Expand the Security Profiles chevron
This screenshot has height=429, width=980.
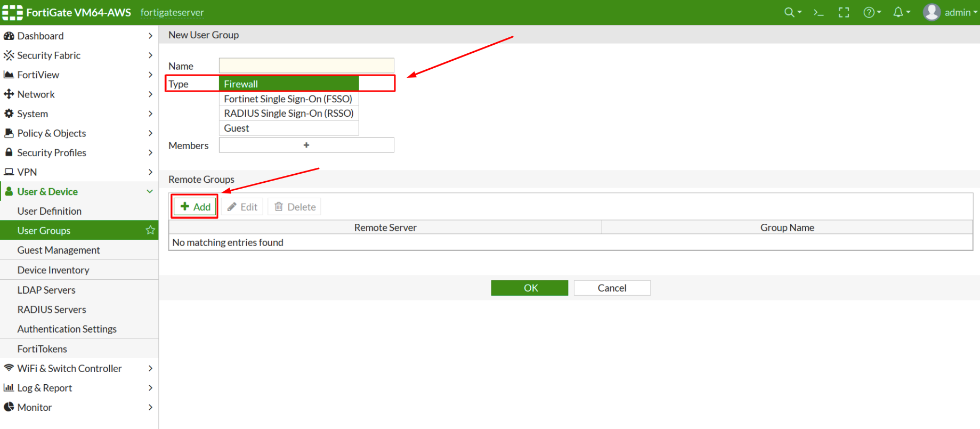pos(150,152)
